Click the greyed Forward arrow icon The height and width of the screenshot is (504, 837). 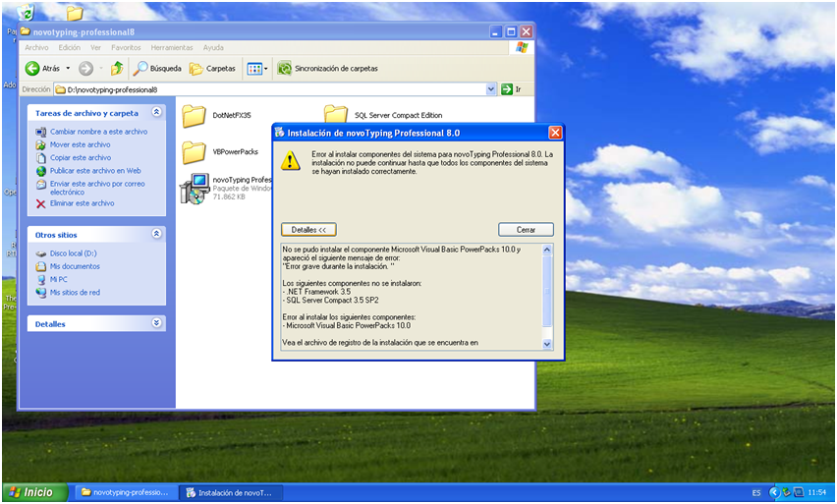85,69
